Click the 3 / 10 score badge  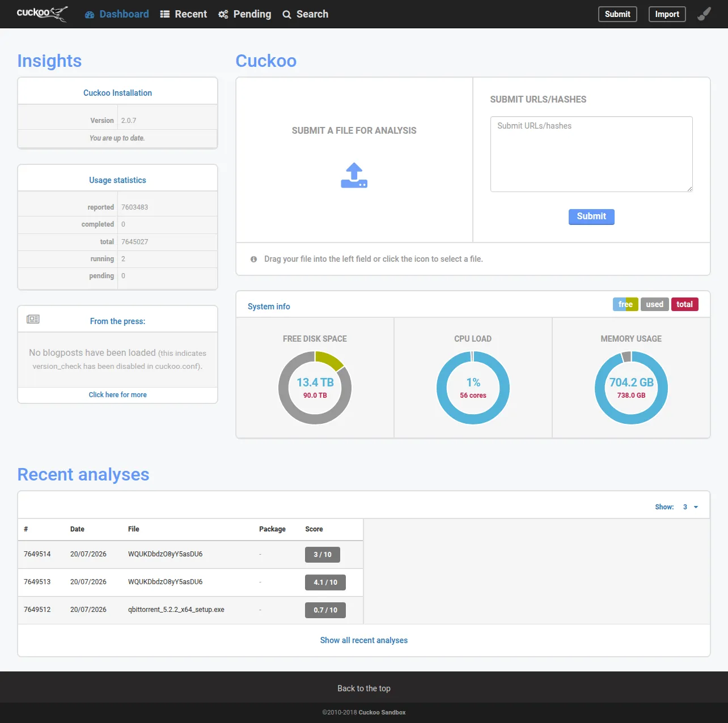323,555
